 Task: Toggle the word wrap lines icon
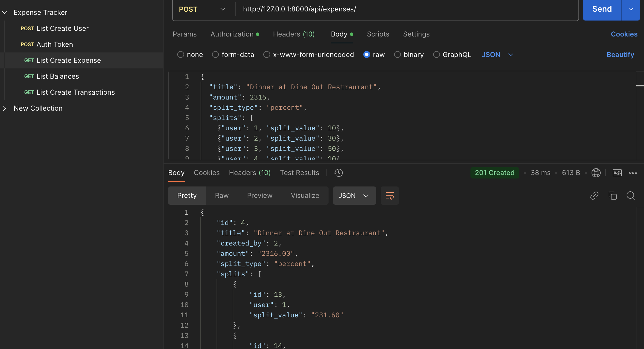tap(390, 196)
